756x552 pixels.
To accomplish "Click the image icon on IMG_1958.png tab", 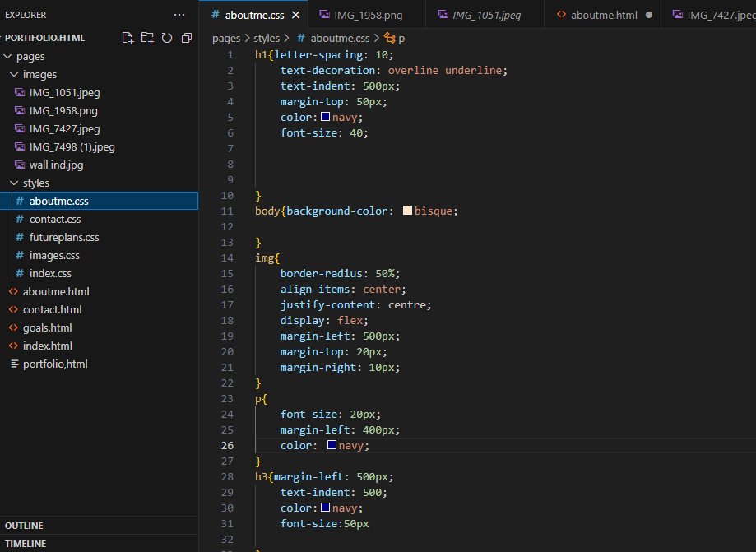I will (324, 15).
